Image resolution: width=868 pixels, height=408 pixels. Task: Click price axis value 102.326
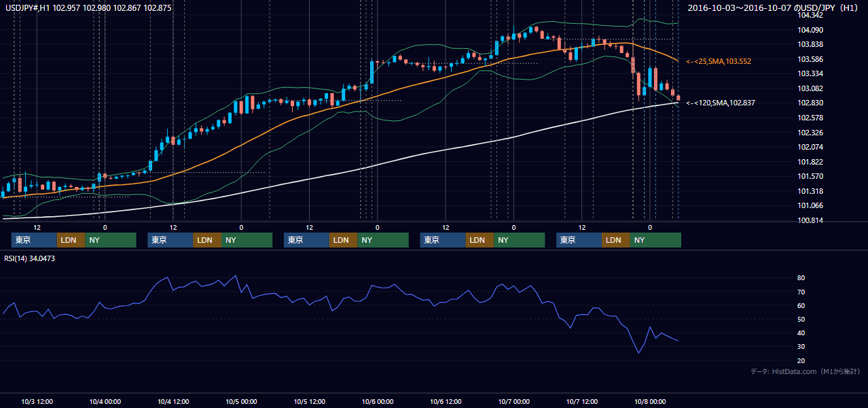811,133
